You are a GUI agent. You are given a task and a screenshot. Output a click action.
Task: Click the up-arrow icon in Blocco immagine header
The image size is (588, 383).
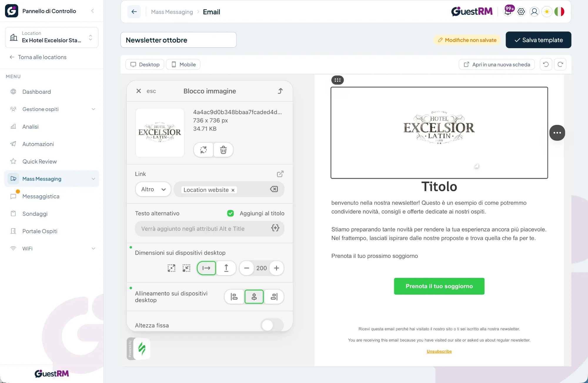click(280, 91)
